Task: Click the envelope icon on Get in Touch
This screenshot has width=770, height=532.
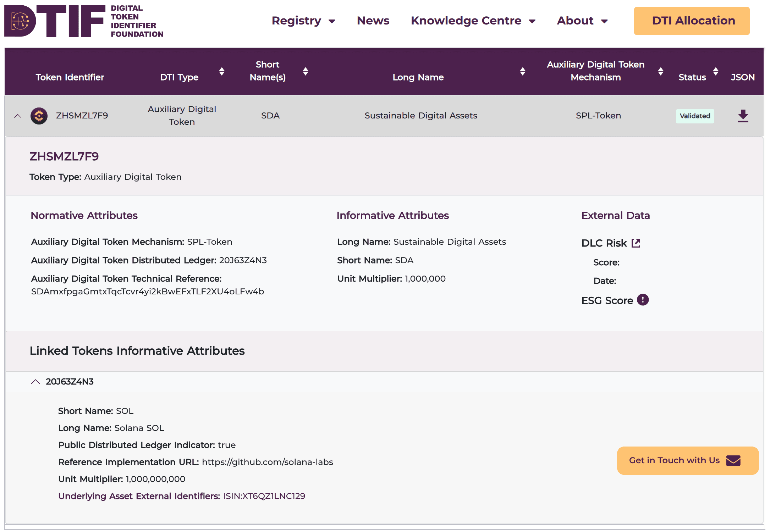Action: point(733,461)
